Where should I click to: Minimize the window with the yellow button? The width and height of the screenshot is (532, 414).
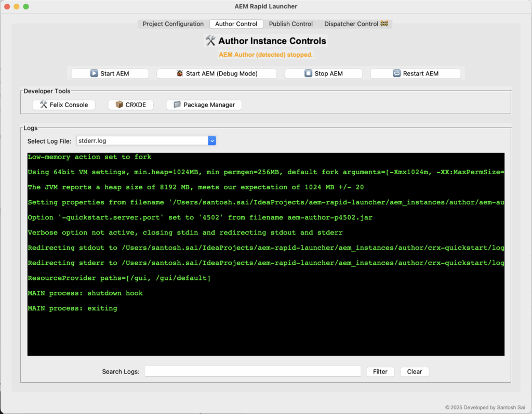(x=17, y=7)
